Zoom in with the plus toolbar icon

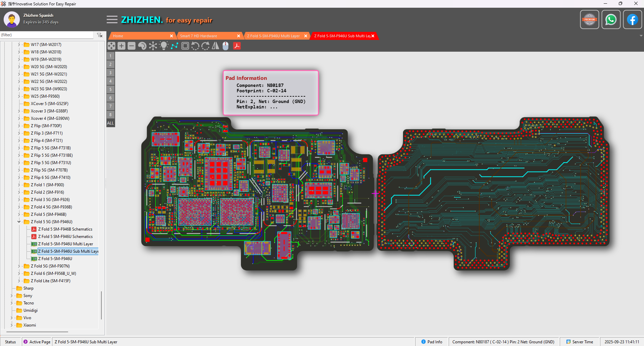tap(121, 46)
